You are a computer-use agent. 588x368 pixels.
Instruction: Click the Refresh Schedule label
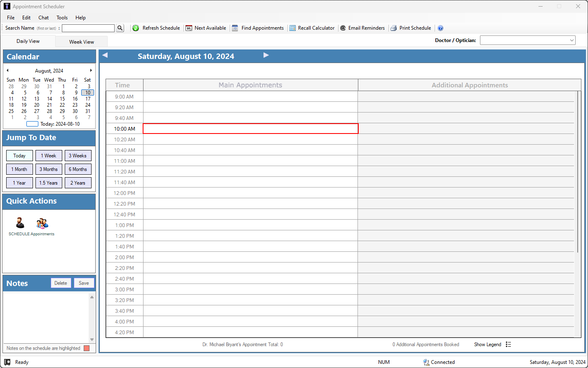pos(161,28)
